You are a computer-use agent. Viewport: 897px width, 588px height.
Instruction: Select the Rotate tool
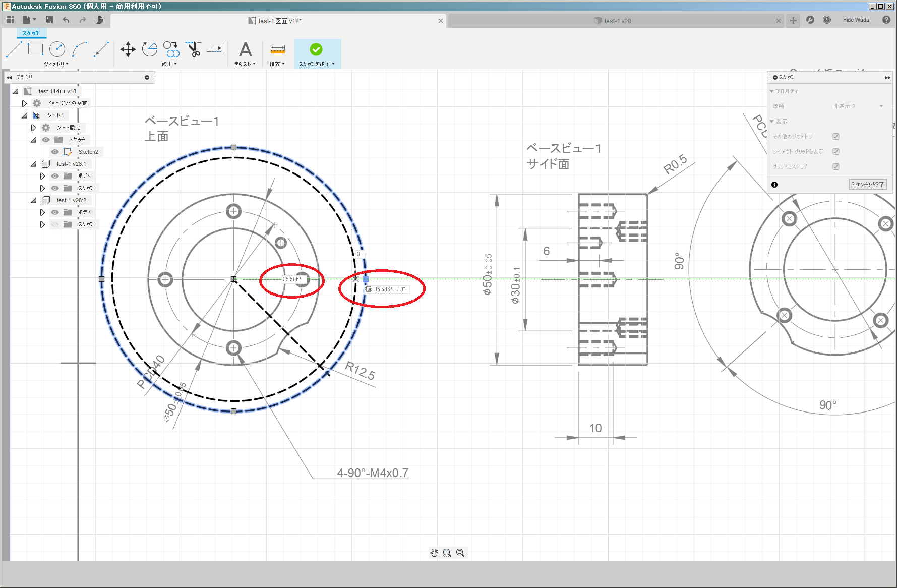pyautogui.click(x=150, y=49)
